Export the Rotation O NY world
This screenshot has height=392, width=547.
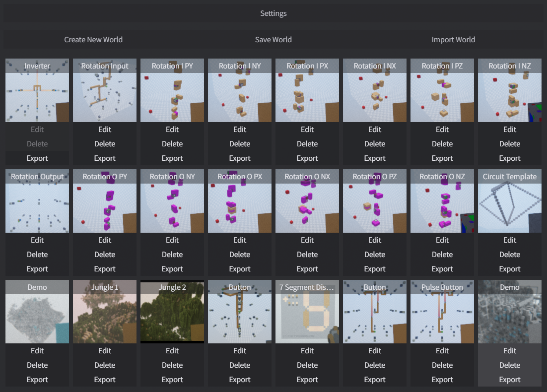click(172, 268)
